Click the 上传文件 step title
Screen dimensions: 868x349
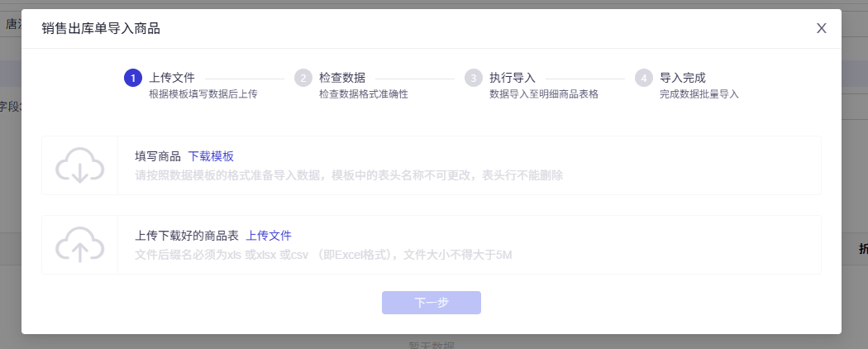coord(172,78)
